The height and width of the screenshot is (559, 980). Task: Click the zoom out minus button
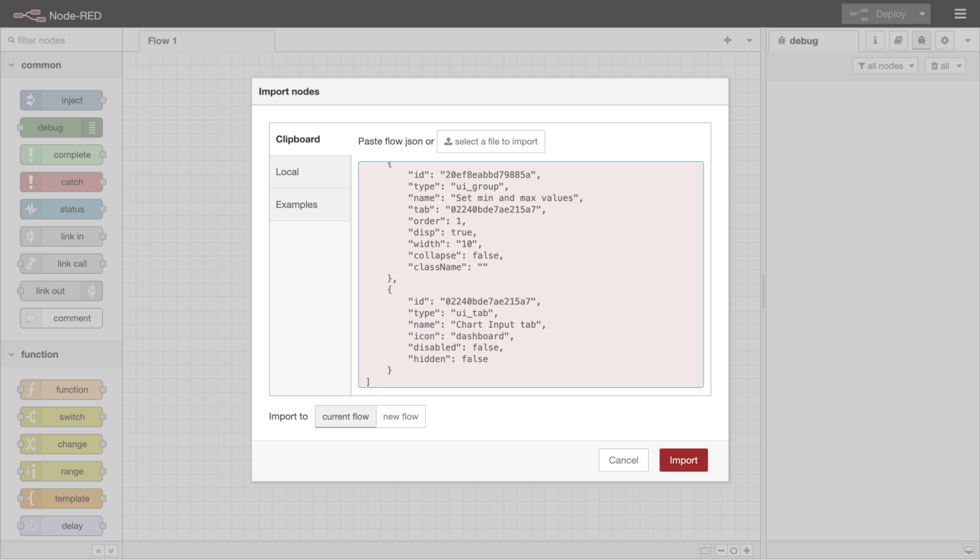click(x=721, y=551)
